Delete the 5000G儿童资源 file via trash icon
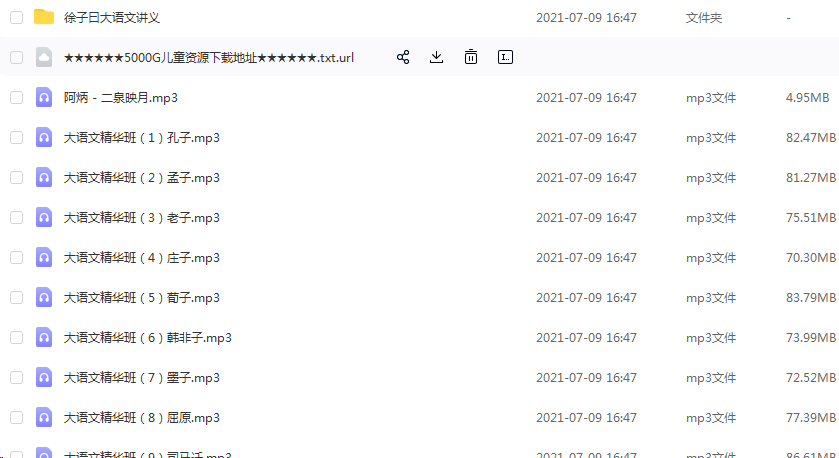The height and width of the screenshot is (458, 839). point(471,57)
